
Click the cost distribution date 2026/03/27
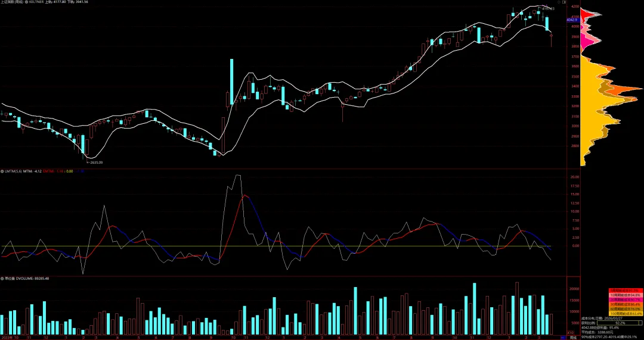point(613,318)
